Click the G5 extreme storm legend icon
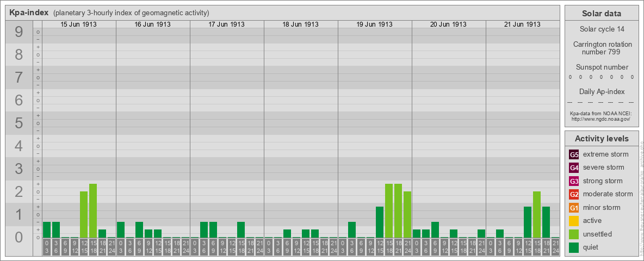This screenshot has height=261, width=644. pos(574,154)
